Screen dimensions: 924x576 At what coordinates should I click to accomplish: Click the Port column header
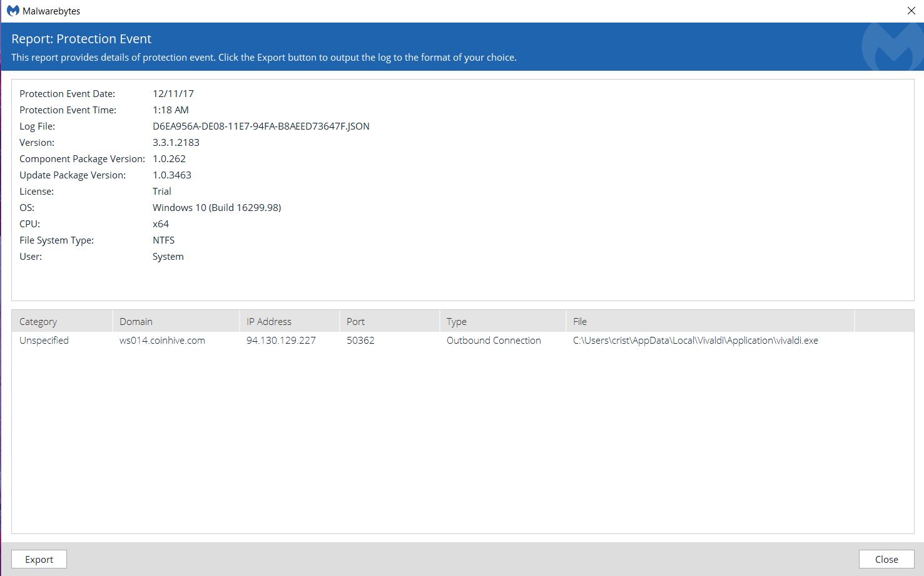click(x=389, y=321)
